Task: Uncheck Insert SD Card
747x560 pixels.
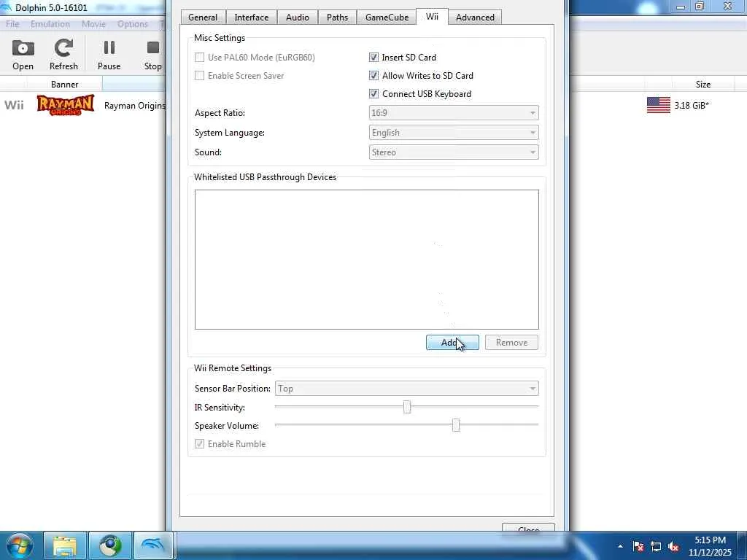Action: (374, 57)
